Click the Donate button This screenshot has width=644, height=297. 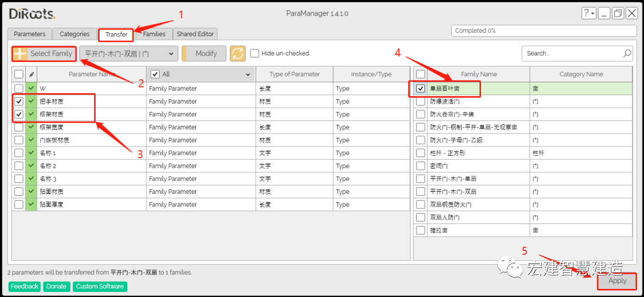click(x=56, y=286)
